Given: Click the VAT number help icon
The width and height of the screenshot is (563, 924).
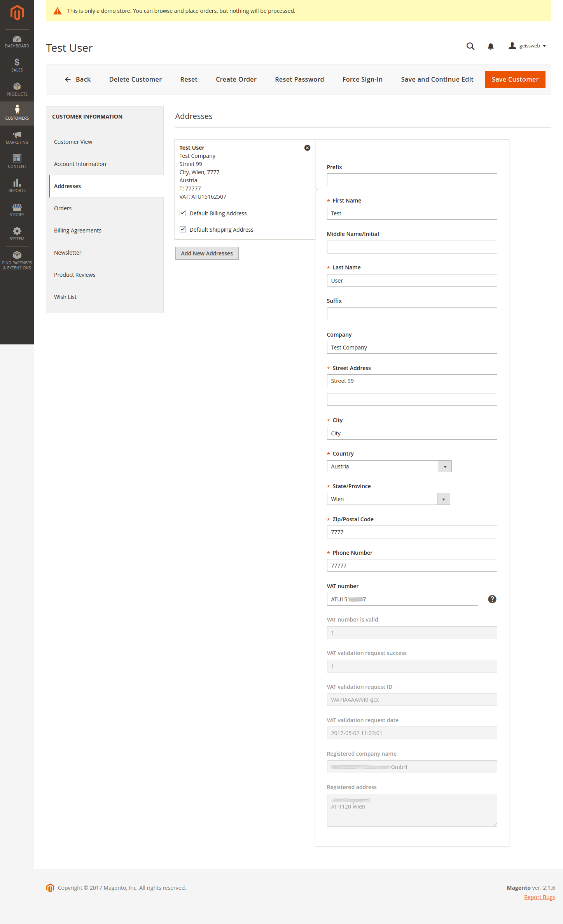Looking at the screenshot, I should 492,599.
